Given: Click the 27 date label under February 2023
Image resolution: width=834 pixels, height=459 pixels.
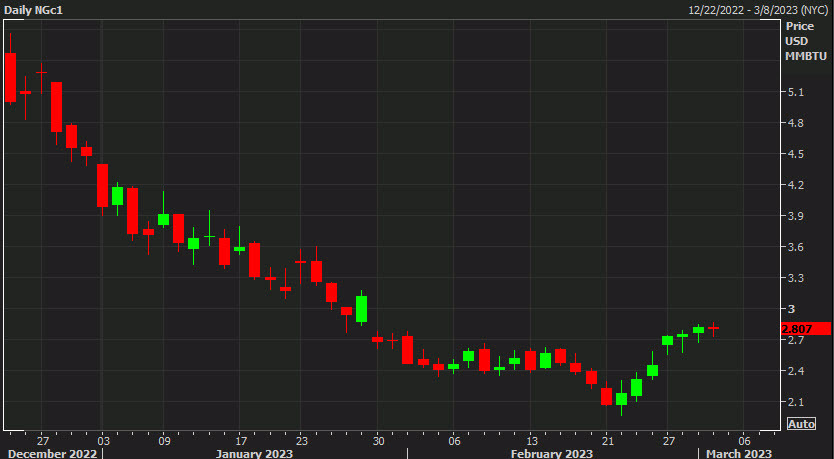Looking at the screenshot, I should 669,441.
